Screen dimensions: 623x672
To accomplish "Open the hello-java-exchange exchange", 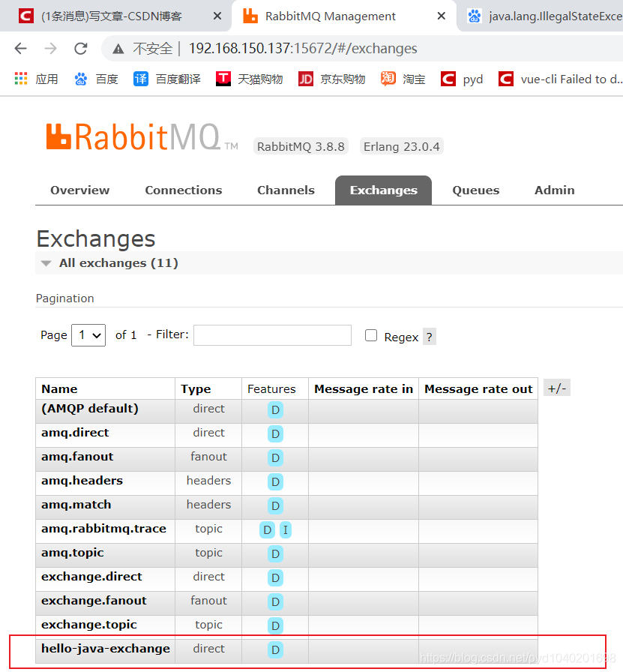I will [x=106, y=649].
